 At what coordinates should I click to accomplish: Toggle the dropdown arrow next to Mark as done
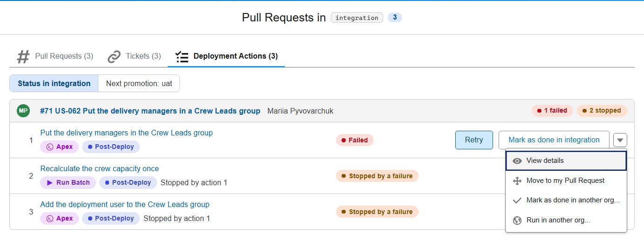click(620, 140)
